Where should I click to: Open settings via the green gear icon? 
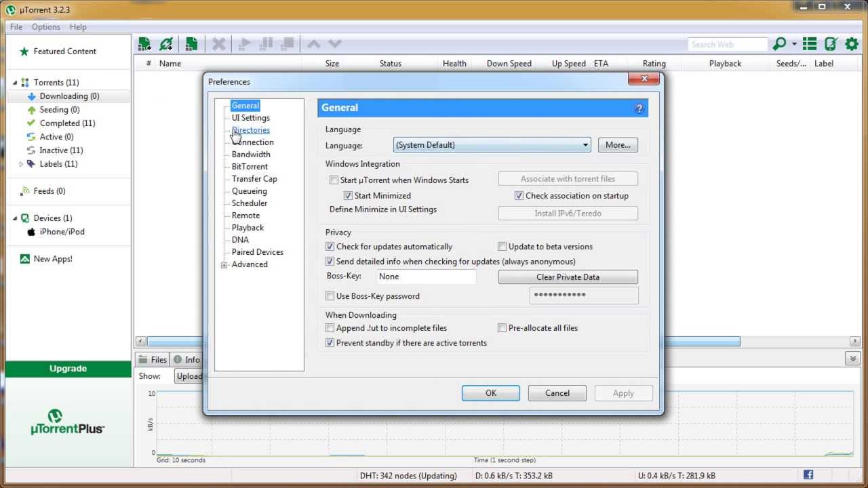852,44
